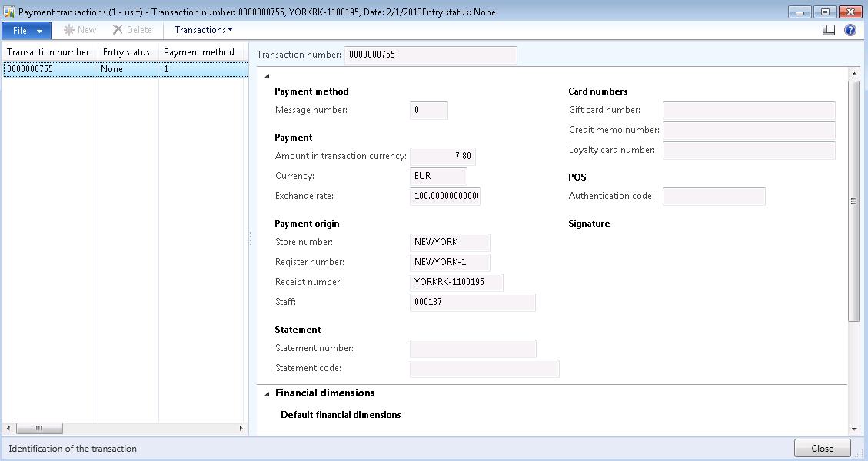The image size is (868, 461).
Task: Toggle the view layout icon
Action: point(829,30)
